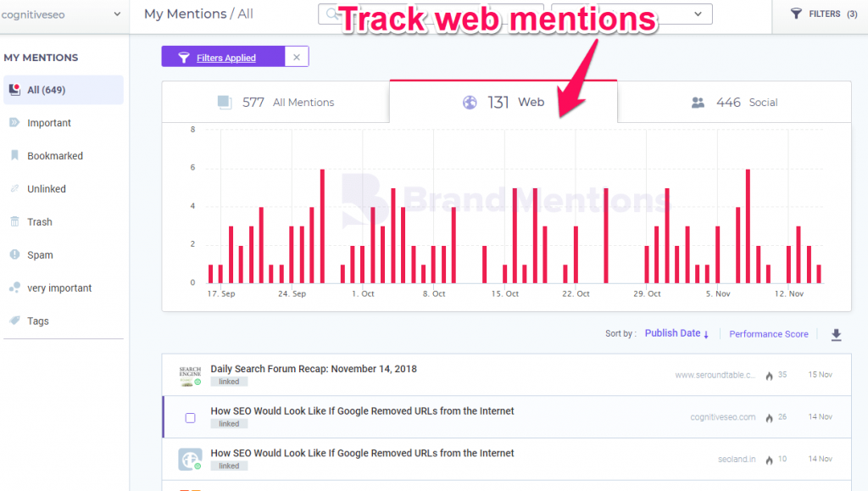Open the cognitiveseo project dropdown

click(x=61, y=14)
